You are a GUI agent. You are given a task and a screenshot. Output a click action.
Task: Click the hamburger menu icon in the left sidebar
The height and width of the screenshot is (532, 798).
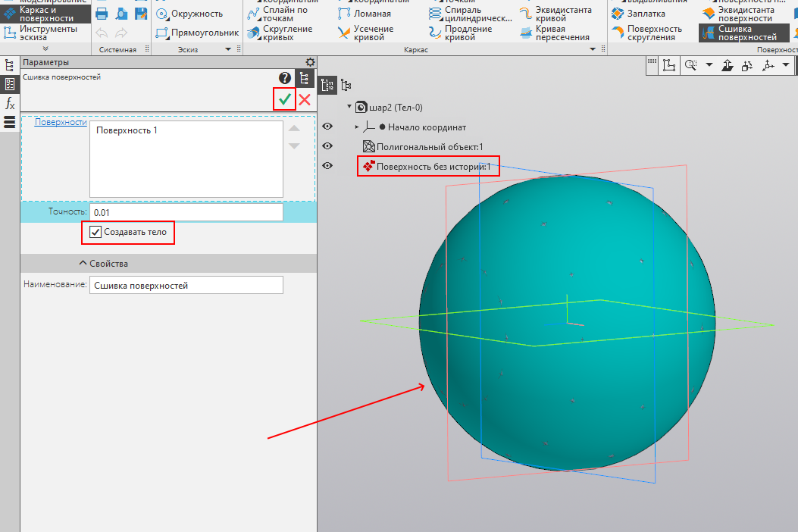coord(9,122)
